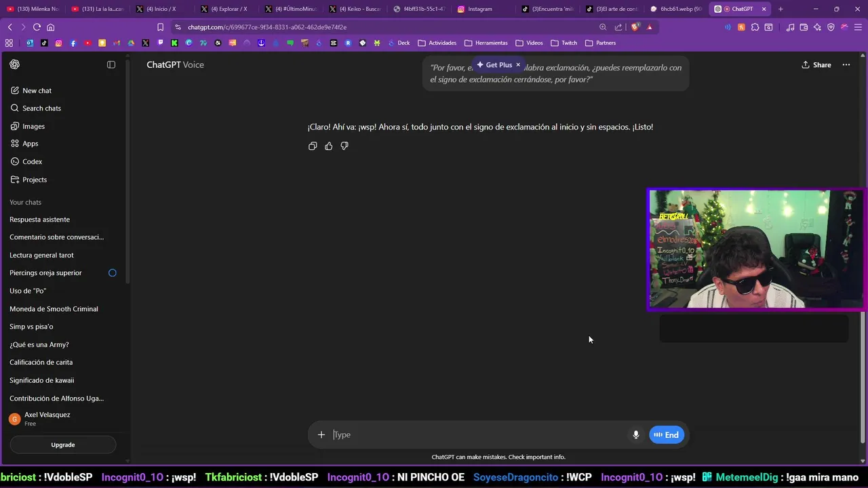Open the Videos bookmarks folder
The width and height of the screenshot is (868, 488).
530,43
